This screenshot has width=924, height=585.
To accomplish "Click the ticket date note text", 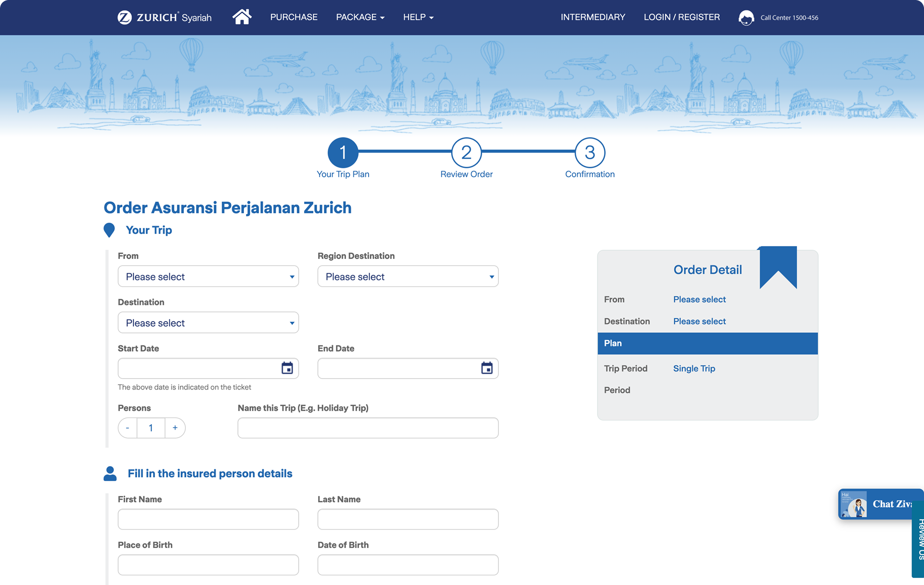I will click(184, 387).
